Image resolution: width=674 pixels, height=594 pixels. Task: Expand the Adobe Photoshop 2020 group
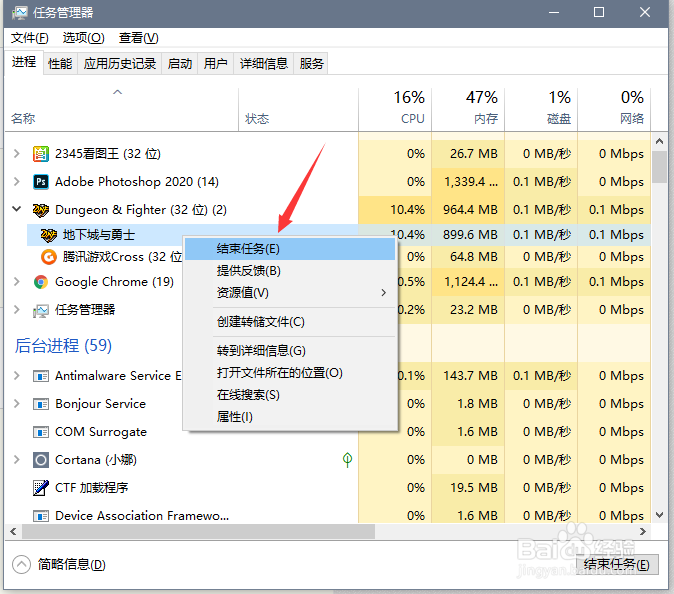click(17, 181)
